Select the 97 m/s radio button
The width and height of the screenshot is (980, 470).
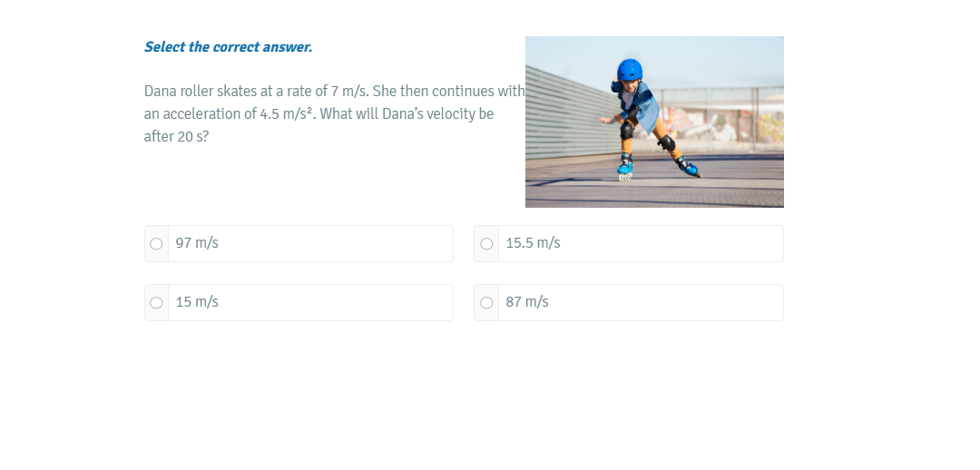[x=156, y=244]
